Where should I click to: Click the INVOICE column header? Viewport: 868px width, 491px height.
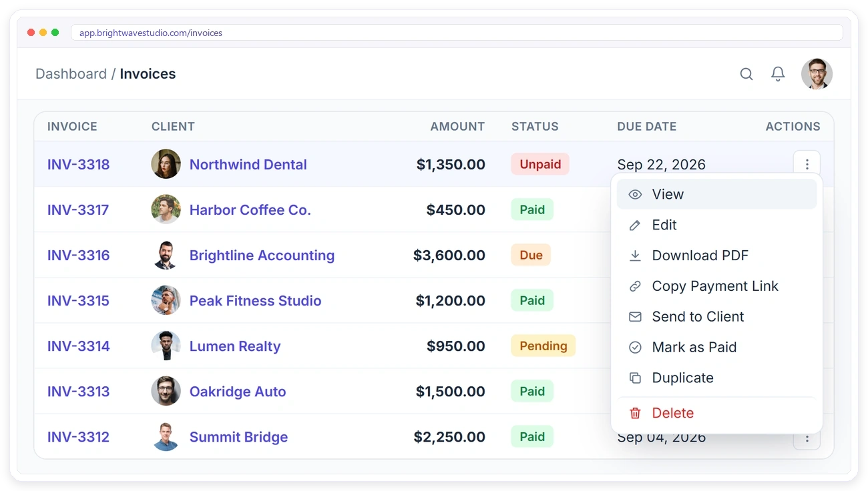(72, 127)
